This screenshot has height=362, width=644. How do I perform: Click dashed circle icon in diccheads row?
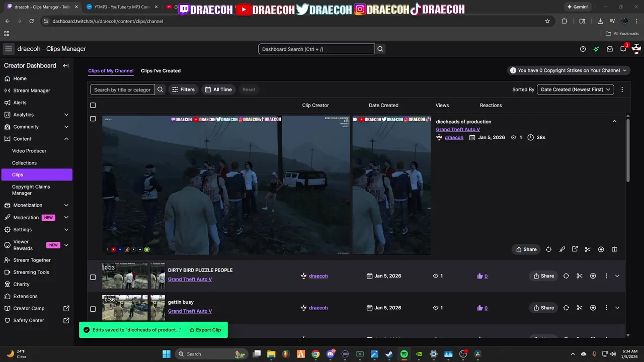point(548,249)
